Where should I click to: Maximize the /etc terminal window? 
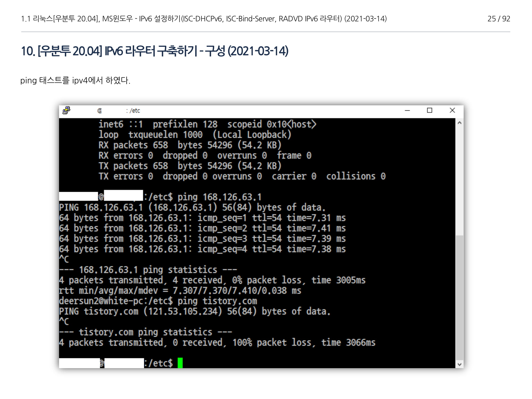click(430, 110)
